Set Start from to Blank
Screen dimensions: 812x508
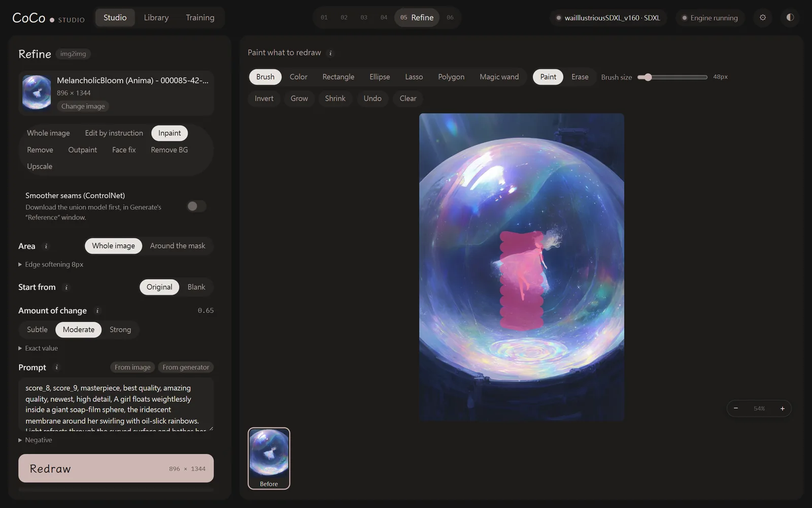(196, 287)
